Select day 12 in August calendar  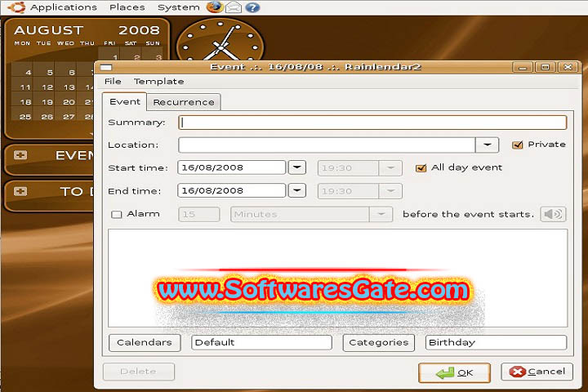pos(47,87)
